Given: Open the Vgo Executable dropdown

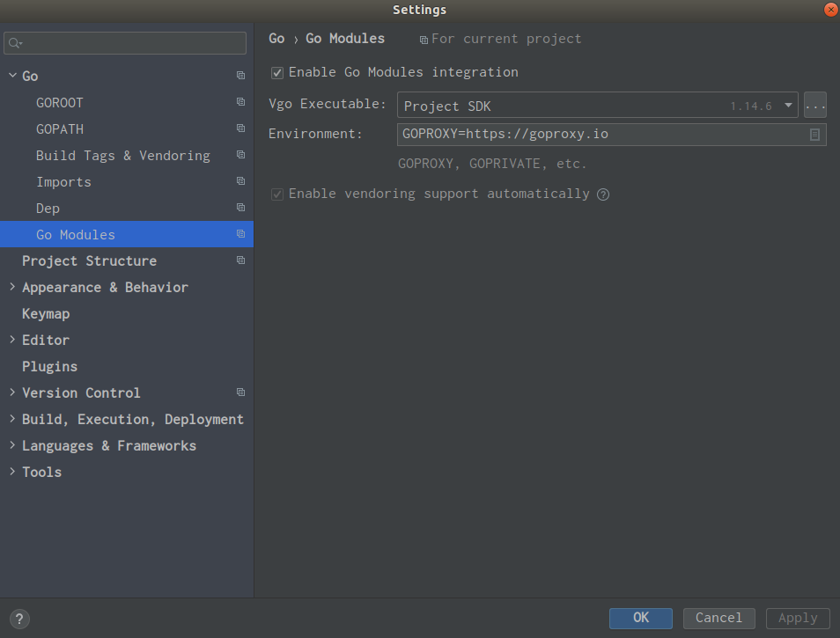Looking at the screenshot, I should [x=789, y=106].
